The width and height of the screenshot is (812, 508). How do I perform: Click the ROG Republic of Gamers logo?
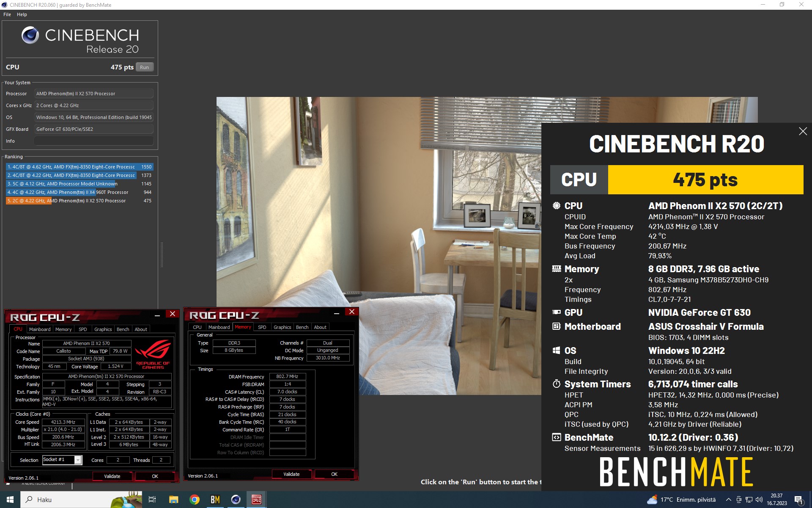(x=153, y=355)
